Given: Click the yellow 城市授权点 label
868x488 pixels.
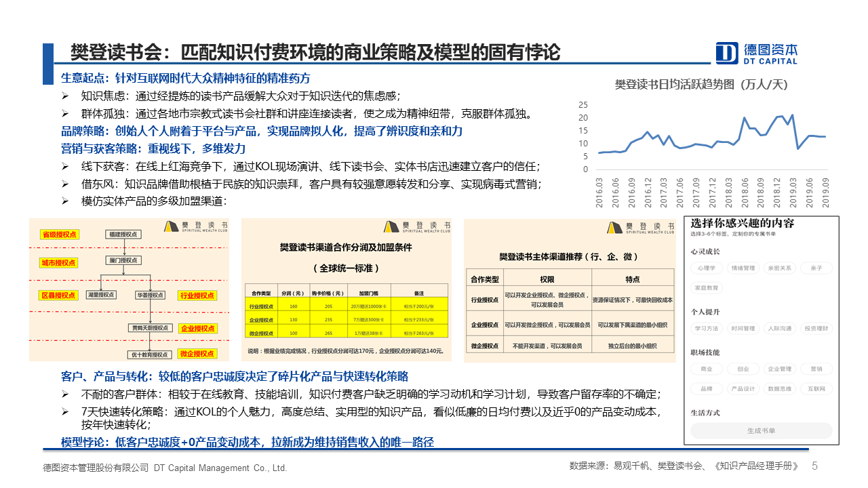Looking at the screenshot, I should (x=60, y=262).
